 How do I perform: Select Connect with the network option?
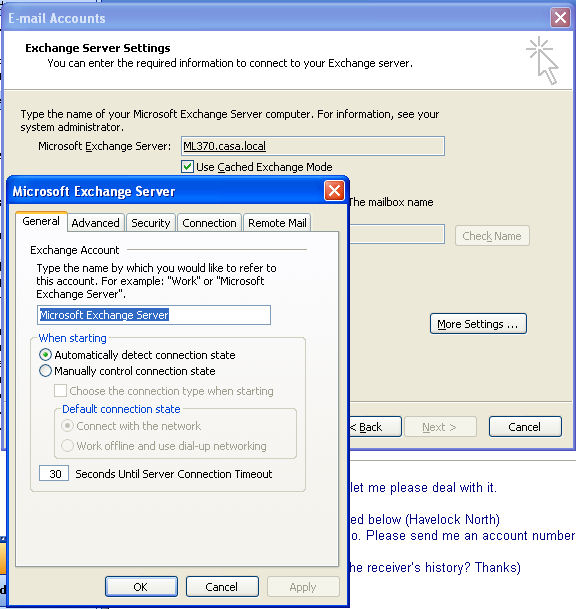click(68, 426)
